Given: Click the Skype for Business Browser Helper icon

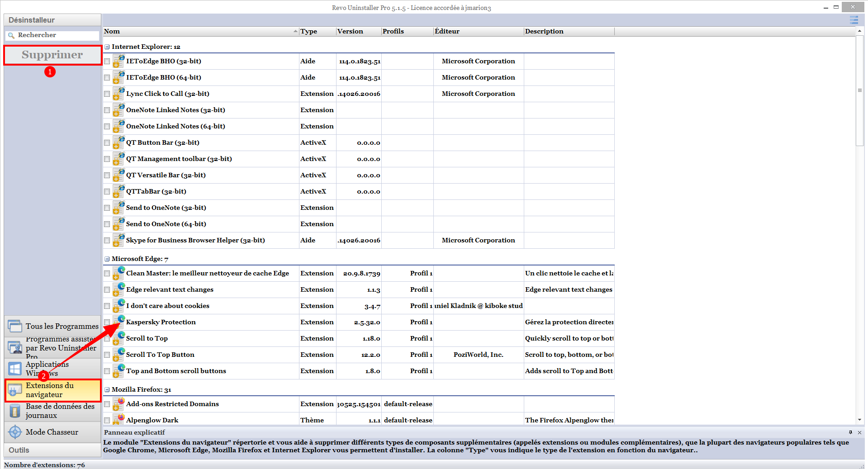Looking at the screenshot, I should click(x=119, y=240).
